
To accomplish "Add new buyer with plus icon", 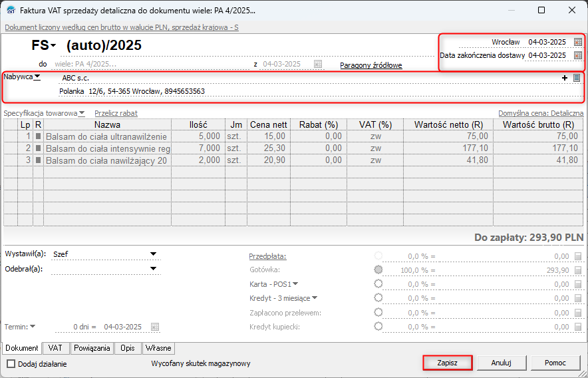I will pos(564,78).
